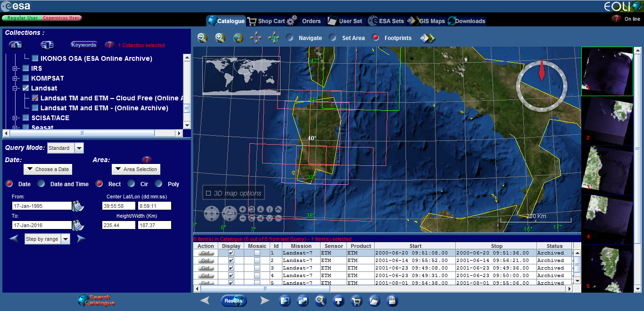644x311 pixels.
Task: Expand the SCISAT/ACE collection node
Action: click(x=15, y=118)
